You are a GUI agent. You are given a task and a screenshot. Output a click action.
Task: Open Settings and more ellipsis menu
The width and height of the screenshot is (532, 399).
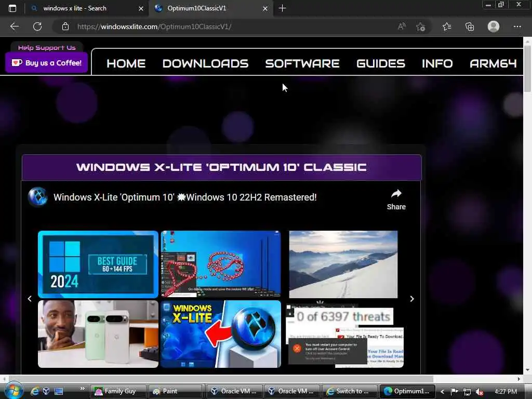(x=517, y=26)
